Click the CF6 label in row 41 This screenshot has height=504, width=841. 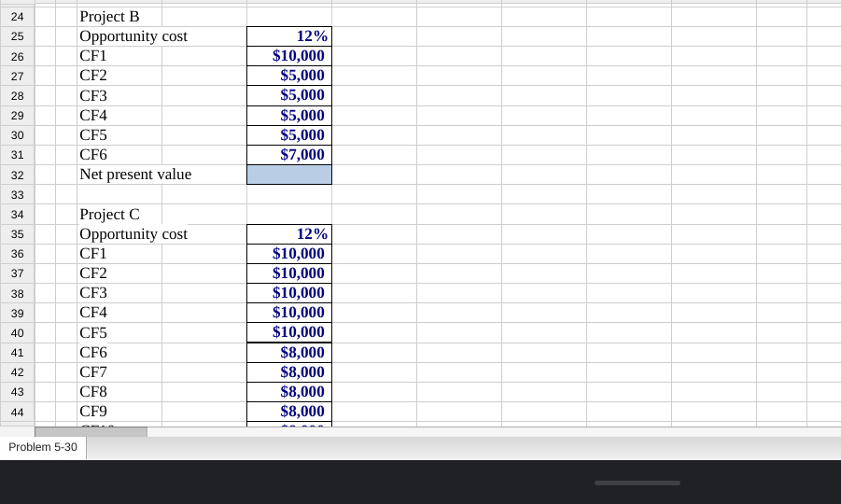coord(93,353)
